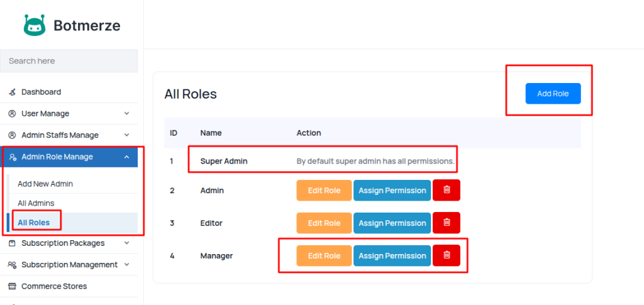644x305 pixels.
Task: Click the Botmerze robot logo icon
Action: coord(35,25)
